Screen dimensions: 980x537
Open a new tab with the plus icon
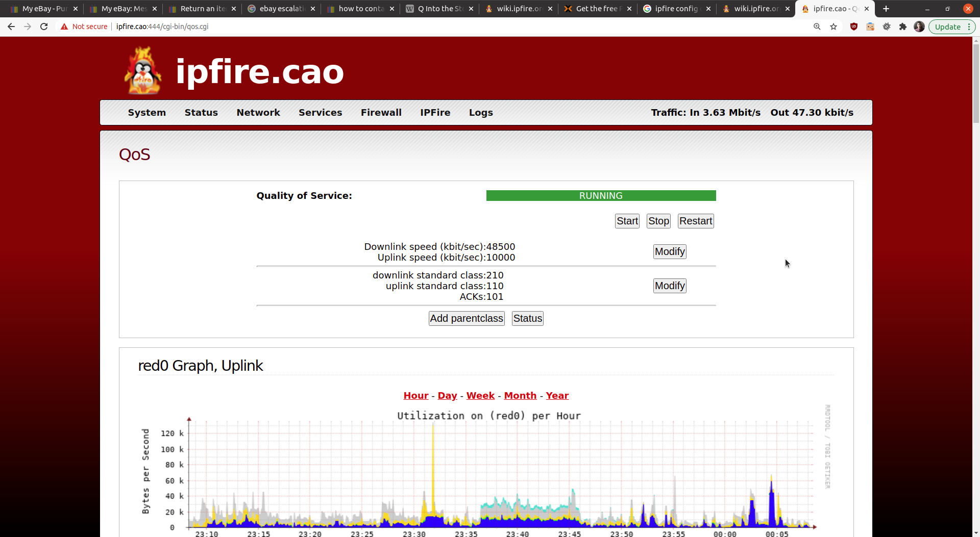[x=886, y=9]
